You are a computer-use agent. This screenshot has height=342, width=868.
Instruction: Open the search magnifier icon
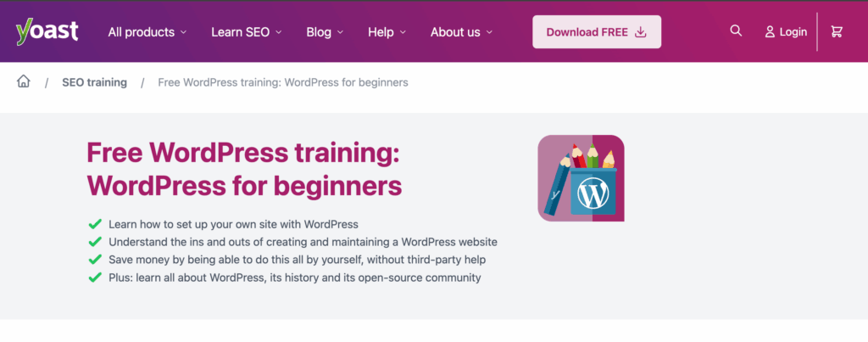(x=736, y=31)
